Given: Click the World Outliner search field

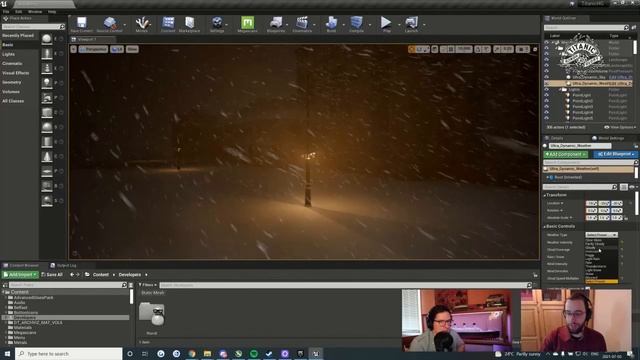Looking at the screenshot, I should [x=586, y=27].
